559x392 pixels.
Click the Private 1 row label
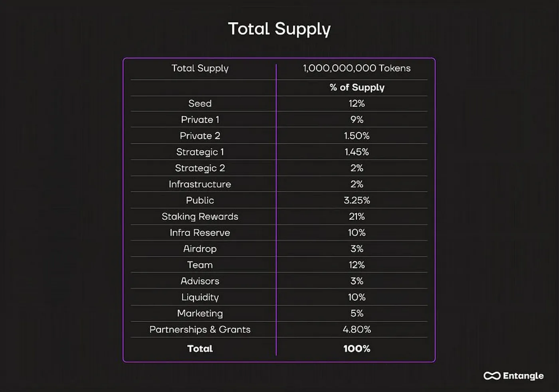tap(200, 120)
